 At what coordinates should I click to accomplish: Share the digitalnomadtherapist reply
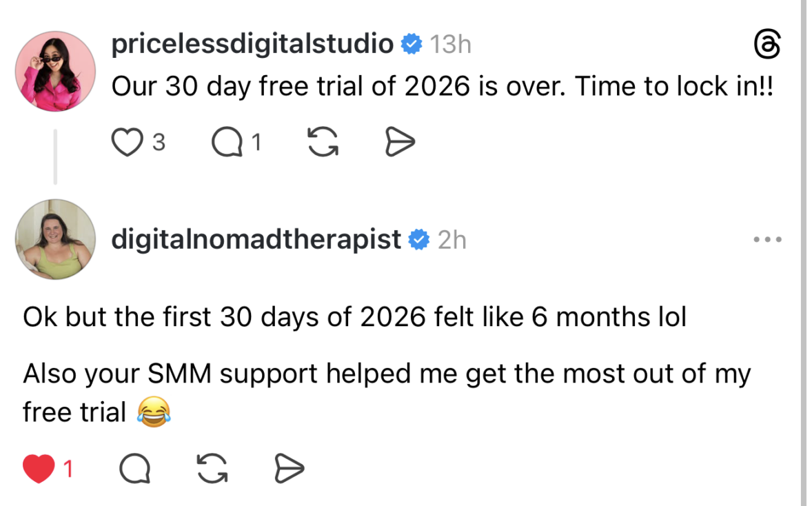click(x=289, y=469)
